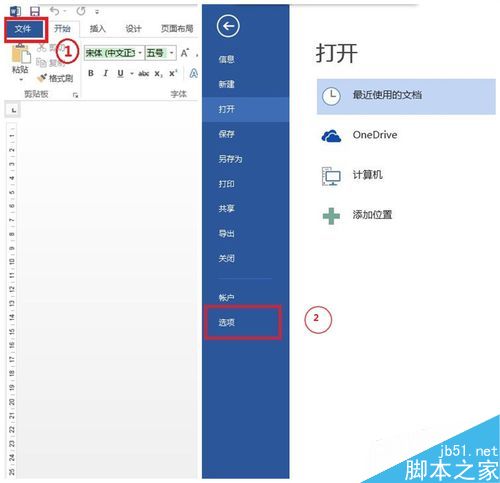This screenshot has width=500, height=483.
Task: Click the ruler tab selector L
Action: (13, 110)
